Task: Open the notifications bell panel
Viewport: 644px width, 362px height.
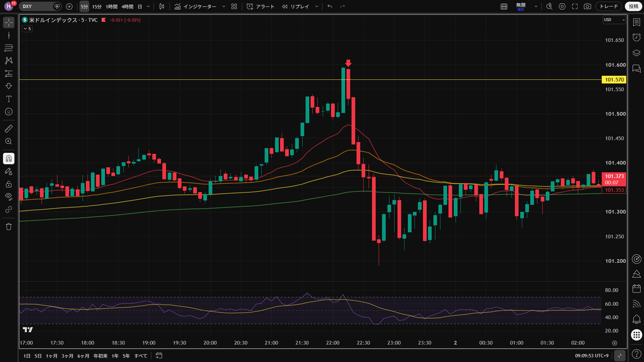Action: click(x=636, y=320)
